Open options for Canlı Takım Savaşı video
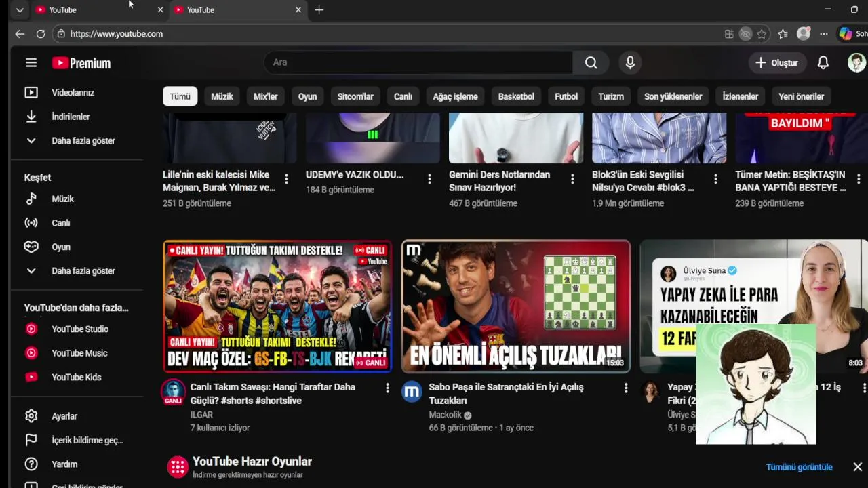868x488 pixels. (x=387, y=388)
